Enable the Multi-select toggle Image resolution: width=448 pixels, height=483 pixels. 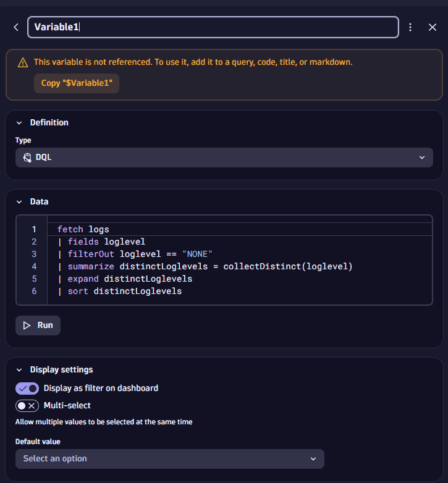click(27, 406)
